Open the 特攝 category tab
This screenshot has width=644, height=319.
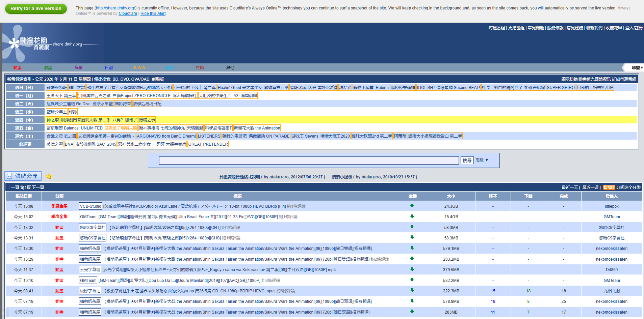tap(200, 68)
